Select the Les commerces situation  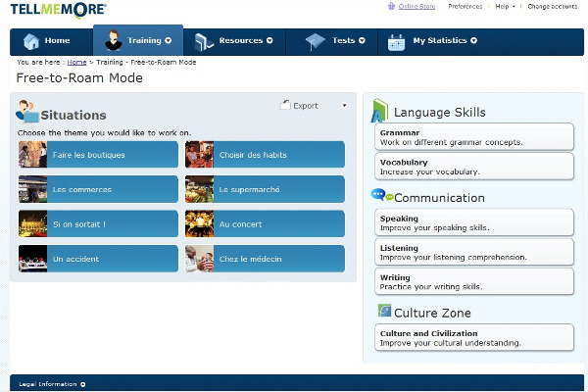[98, 189]
